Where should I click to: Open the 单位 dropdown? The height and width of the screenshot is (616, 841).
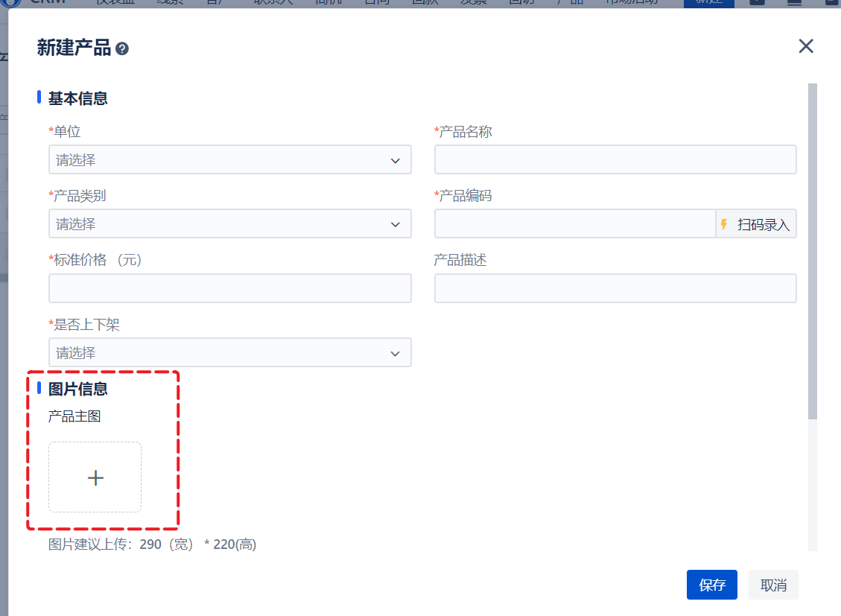230,159
